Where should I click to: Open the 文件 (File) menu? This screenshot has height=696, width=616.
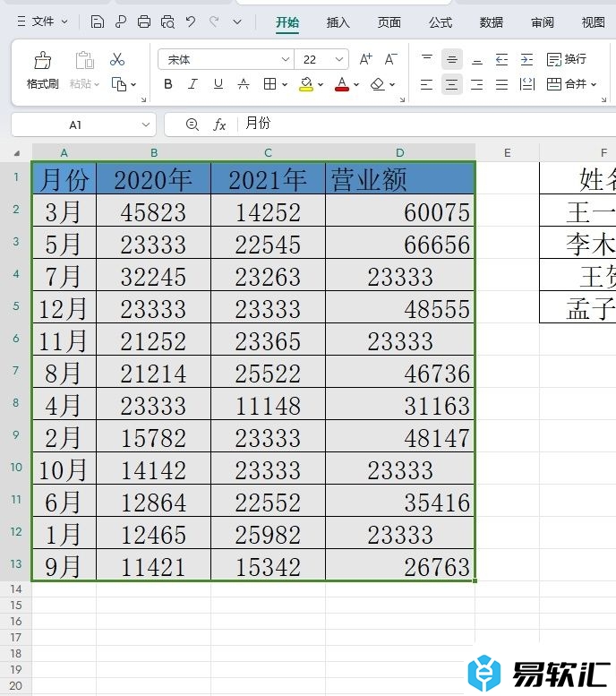[43, 21]
